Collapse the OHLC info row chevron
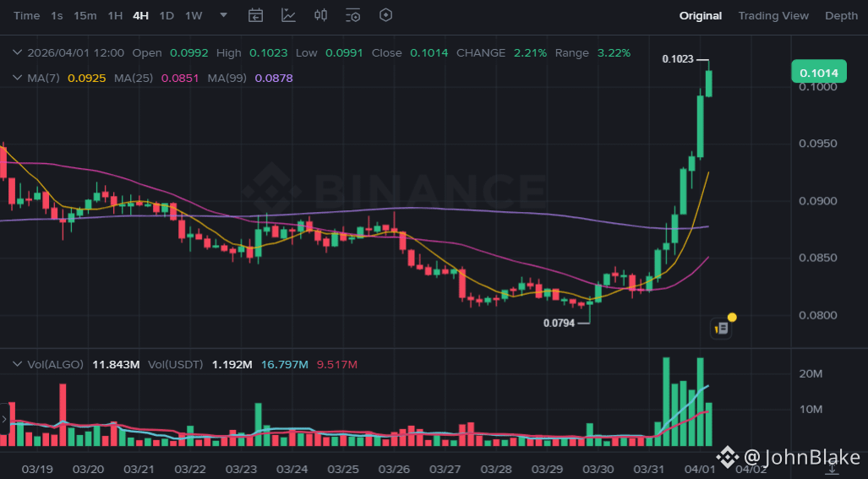868x479 pixels. (x=17, y=52)
